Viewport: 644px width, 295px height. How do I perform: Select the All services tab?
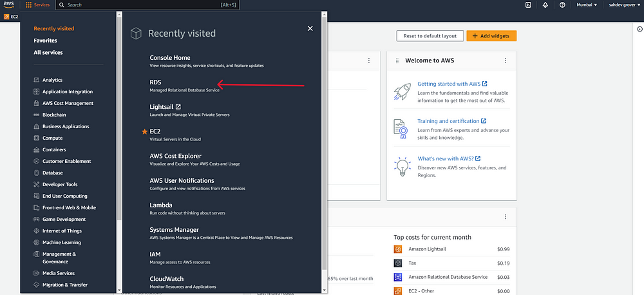(48, 53)
